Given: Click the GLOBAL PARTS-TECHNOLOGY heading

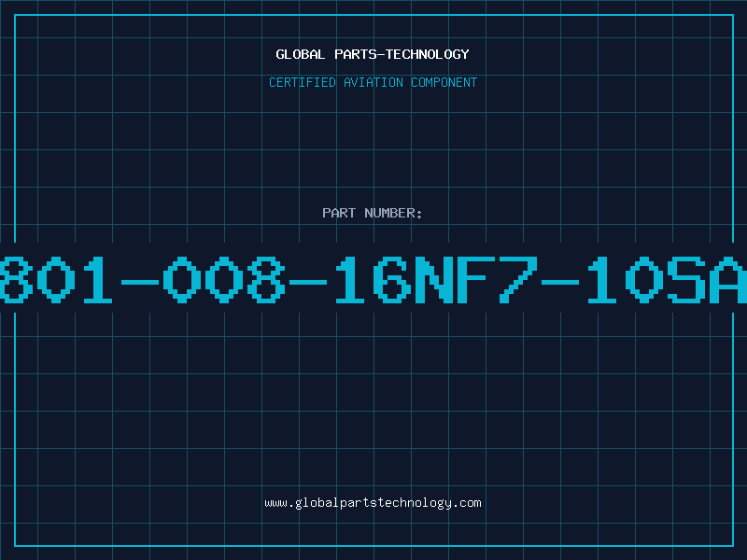Looking at the screenshot, I should pyautogui.click(x=373, y=54).
